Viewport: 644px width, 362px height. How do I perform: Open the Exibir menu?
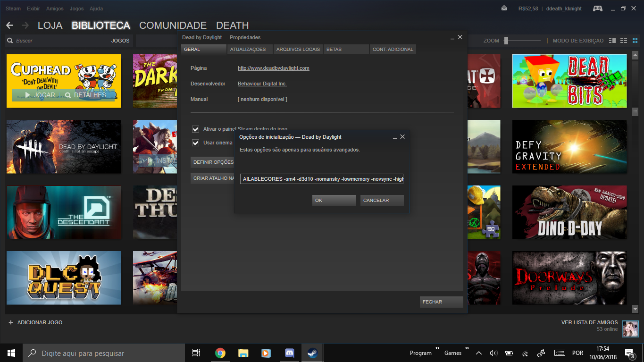click(x=33, y=8)
